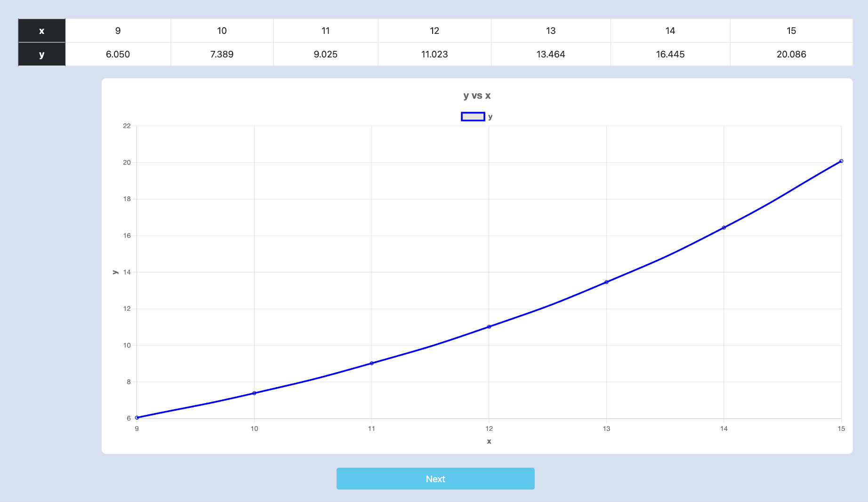Click x-axis tick label 12
The image size is (868, 502).
point(489,429)
